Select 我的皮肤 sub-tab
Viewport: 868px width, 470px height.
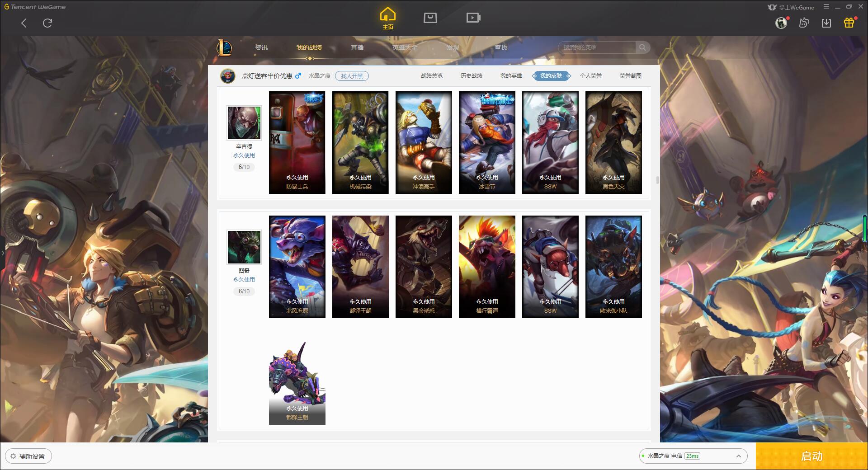tap(551, 76)
